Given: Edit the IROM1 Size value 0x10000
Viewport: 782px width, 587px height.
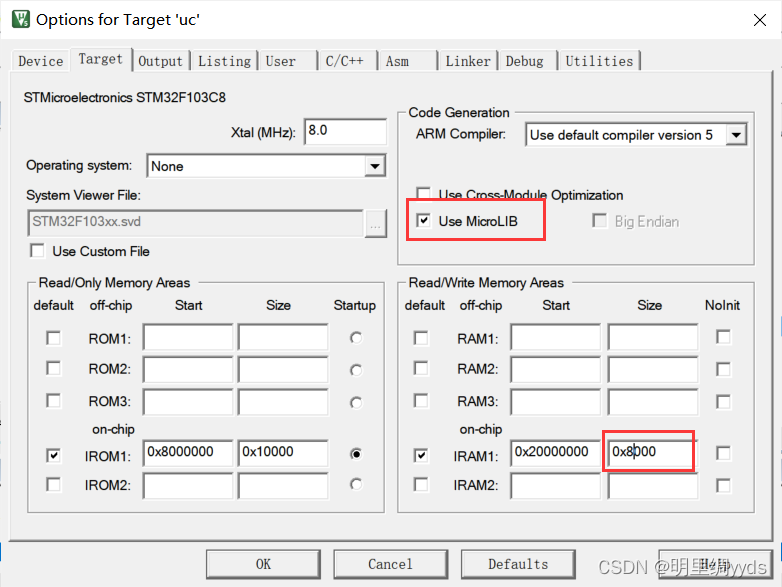Looking at the screenshot, I should (x=283, y=453).
